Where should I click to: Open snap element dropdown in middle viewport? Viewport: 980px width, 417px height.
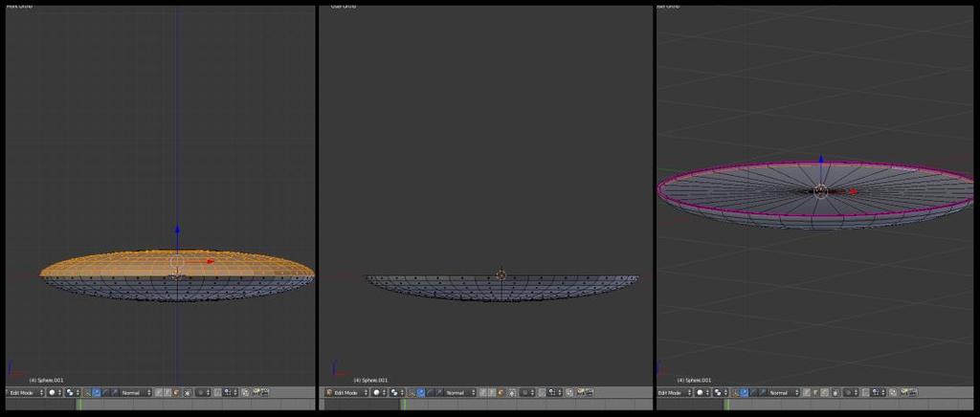click(x=554, y=393)
